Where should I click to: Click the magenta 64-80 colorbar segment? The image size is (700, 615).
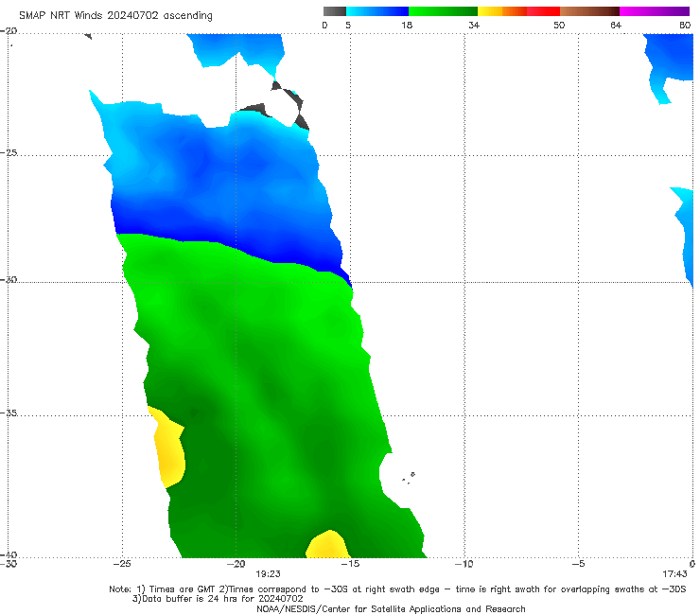click(x=655, y=11)
